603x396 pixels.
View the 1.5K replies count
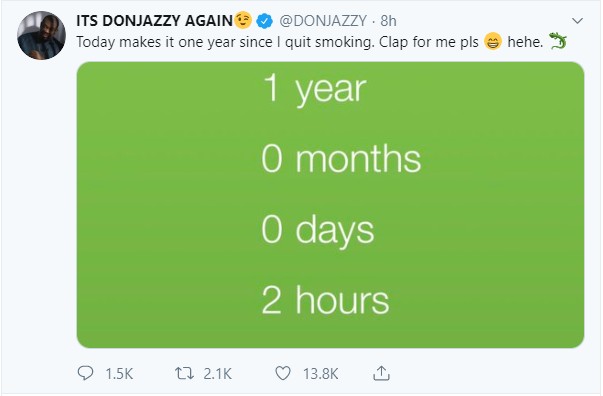click(119, 374)
